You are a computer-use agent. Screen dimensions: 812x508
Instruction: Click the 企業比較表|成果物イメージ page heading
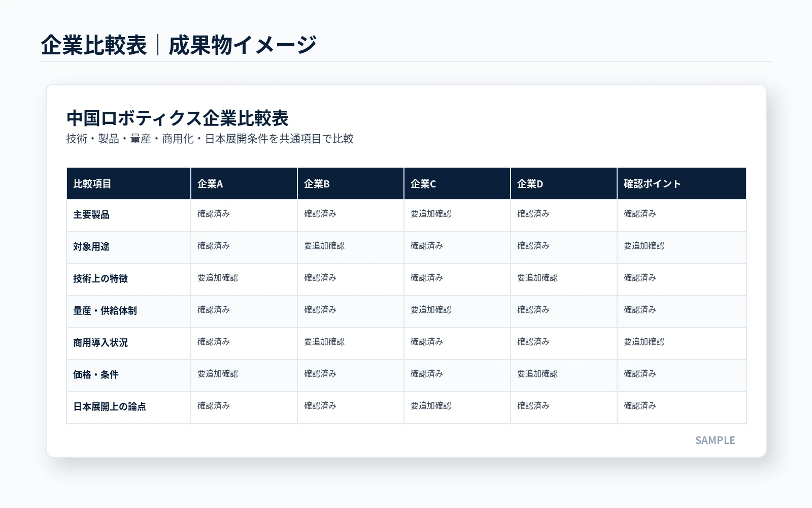tap(179, 45)
